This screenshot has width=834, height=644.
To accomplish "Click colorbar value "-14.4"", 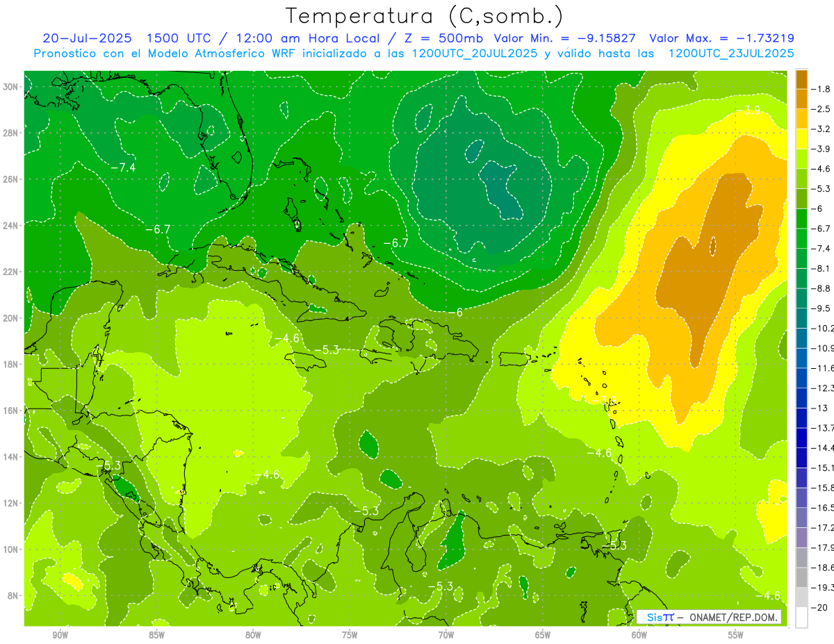I will (822, 447).
